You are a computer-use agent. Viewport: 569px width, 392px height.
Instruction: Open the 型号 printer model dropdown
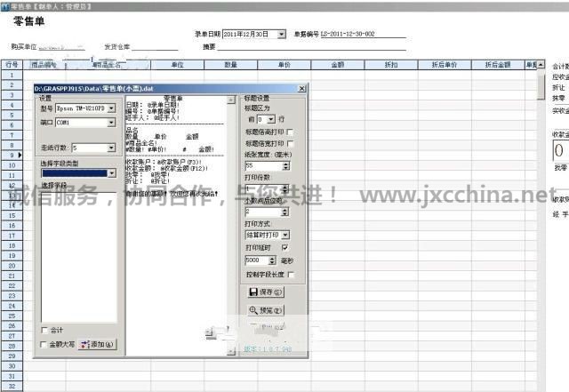(111, 108)
